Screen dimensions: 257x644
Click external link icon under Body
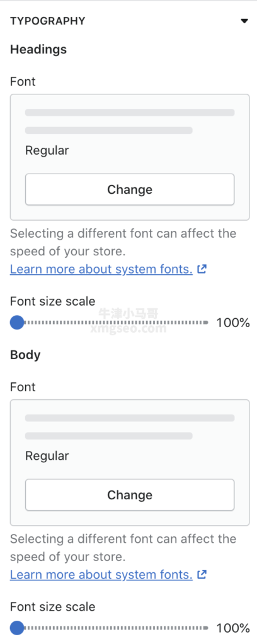[202, 575]
